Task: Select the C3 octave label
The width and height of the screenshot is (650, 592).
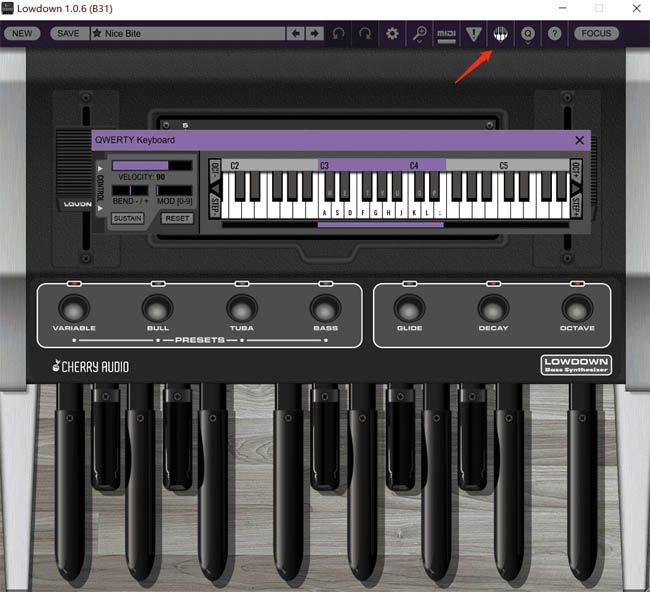Action: click(325, 166)
